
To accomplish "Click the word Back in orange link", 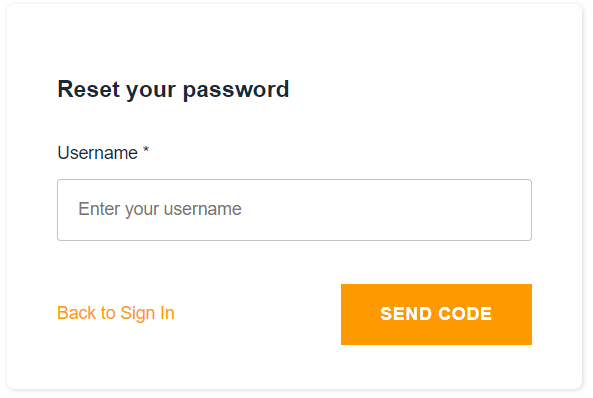I will 76,313.
